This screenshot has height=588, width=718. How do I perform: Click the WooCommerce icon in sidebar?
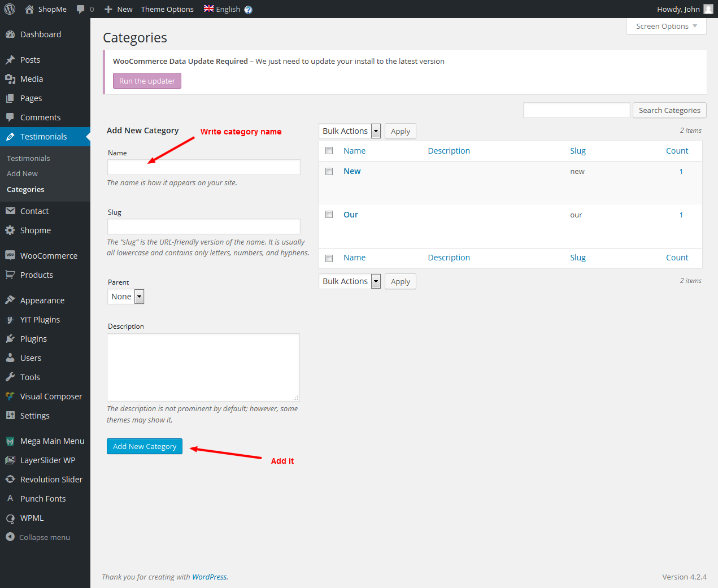point(10,255)
